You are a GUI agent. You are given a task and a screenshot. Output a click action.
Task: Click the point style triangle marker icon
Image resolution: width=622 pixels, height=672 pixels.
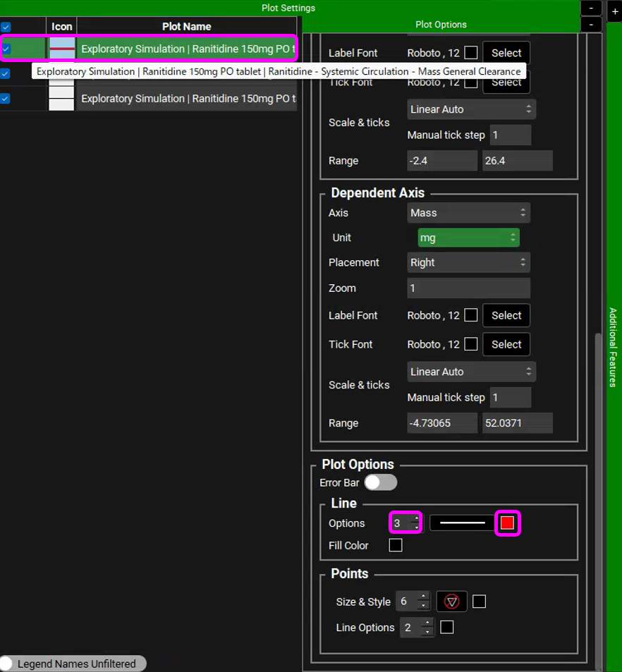pyautogui.click(x=452, y=601)
